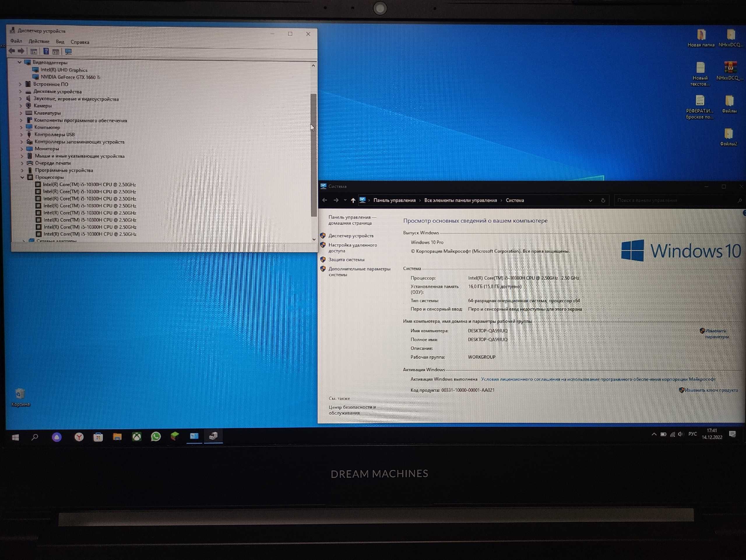Open the Minecraft grass-block taskbar icon

(175, 436)
